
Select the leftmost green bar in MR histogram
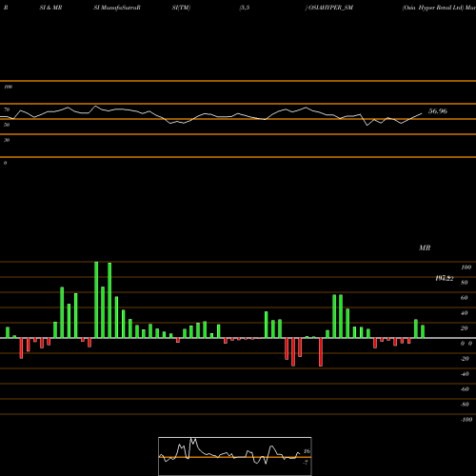pos(8,332)
